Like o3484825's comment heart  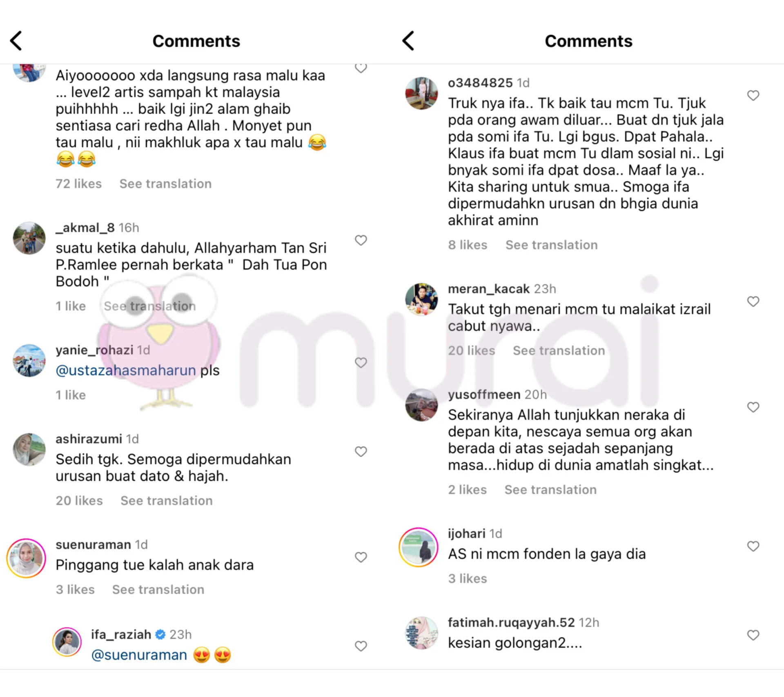coord(753,95)
